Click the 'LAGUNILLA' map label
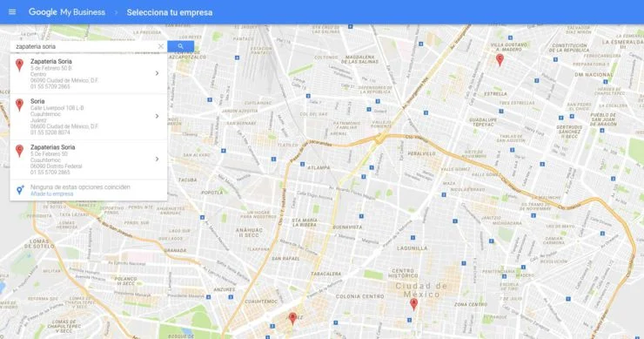The image size is (644, 339). (412, 248)
